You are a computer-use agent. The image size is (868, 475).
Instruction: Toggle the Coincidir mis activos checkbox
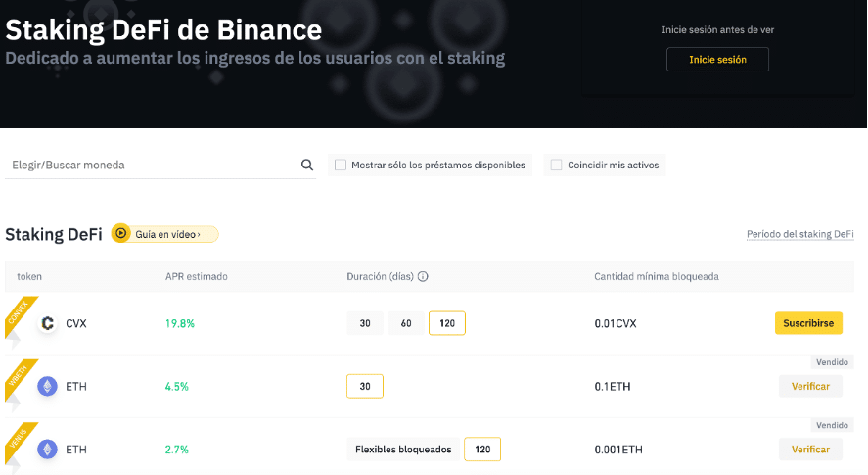[557, 166]
